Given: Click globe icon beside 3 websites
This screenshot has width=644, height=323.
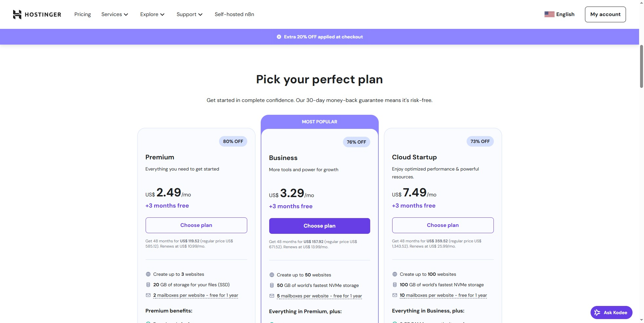Looking at the screenshot, I should (x=148, y=274).
